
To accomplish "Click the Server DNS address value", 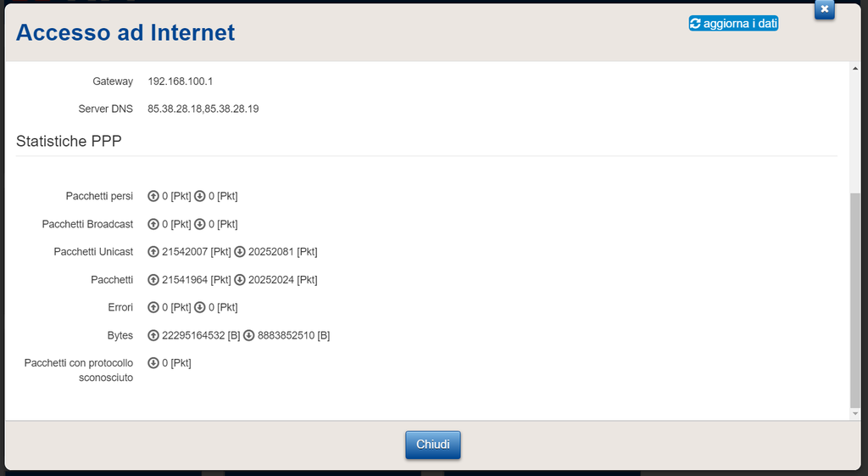I will [203, 109].
